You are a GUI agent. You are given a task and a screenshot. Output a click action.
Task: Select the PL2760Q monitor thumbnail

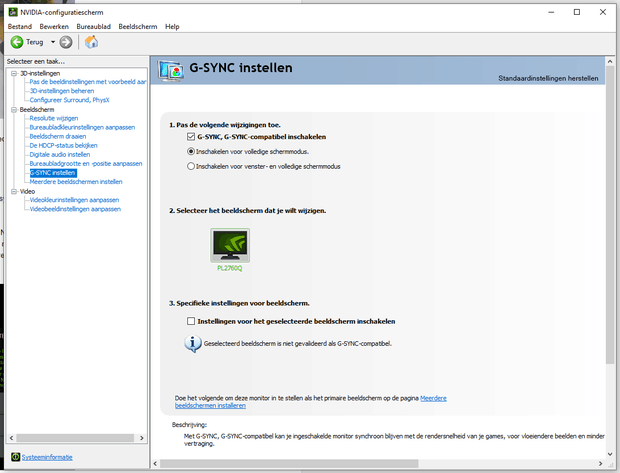(x=230, y=245)
